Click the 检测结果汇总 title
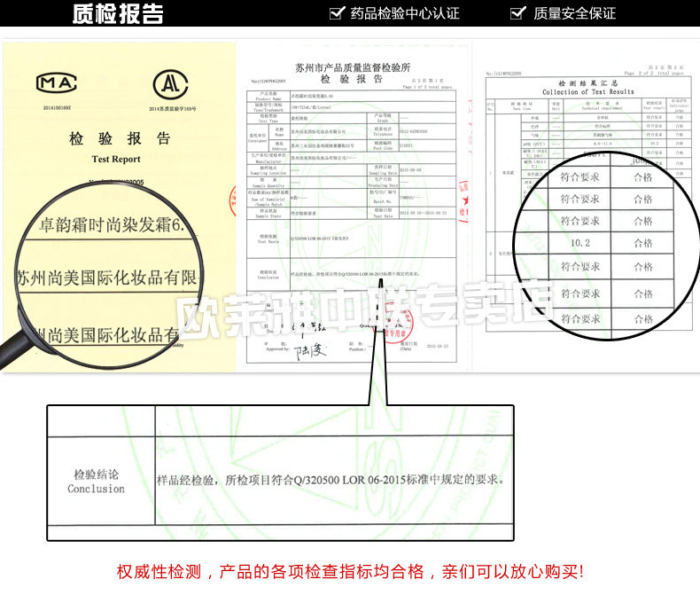Screen dimensions: 700x595 coord(588,83)
